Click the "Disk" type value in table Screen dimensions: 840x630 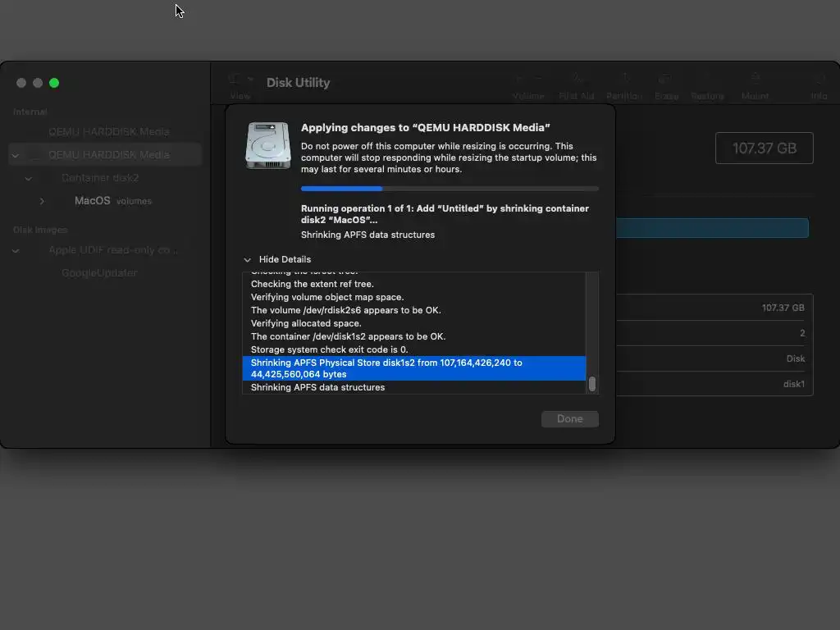click(x=796, y=358)
